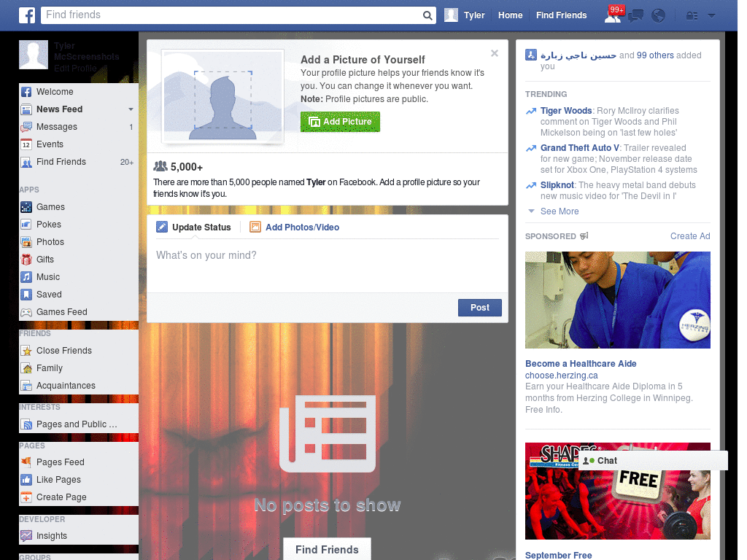Click the Create Page plus icon

[x=26, y=497]
